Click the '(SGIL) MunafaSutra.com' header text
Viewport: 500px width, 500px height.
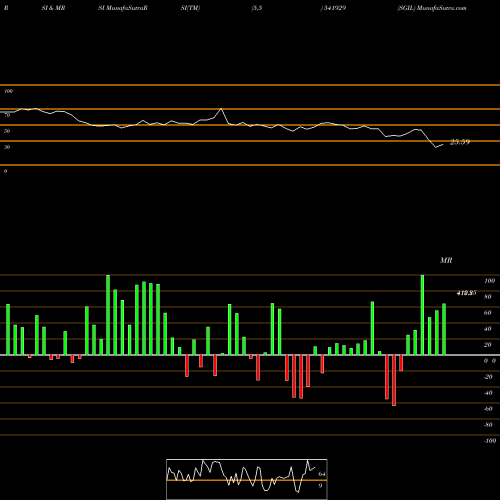pyautogui.click(x=432, y=8)
